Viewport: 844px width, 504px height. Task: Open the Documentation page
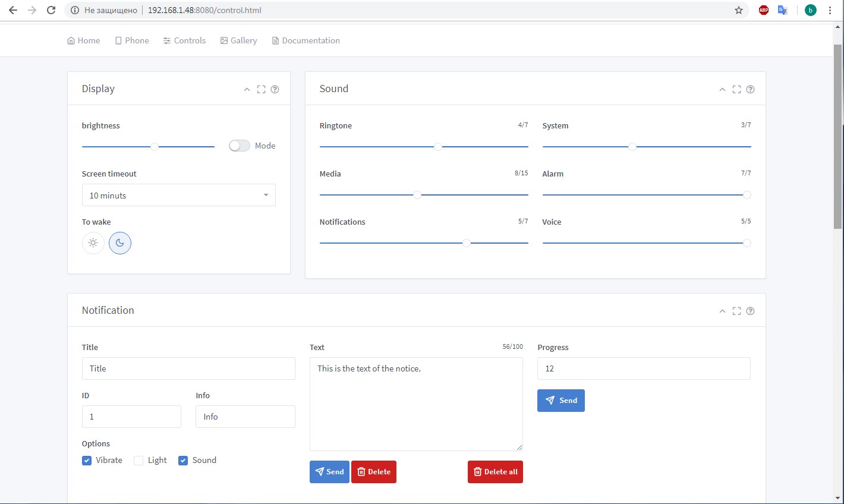[306, 40]
